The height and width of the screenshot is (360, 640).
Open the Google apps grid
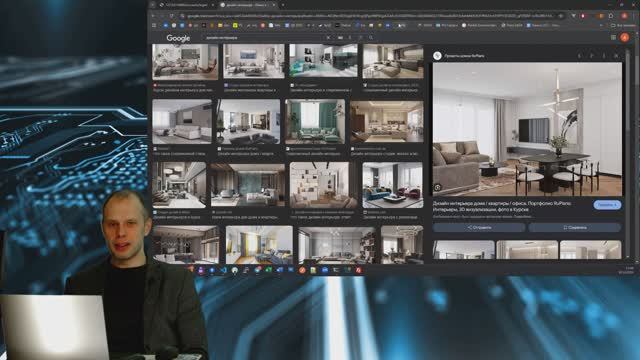tap(613, 37)
